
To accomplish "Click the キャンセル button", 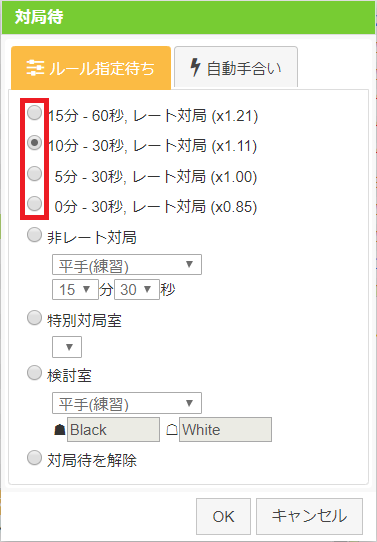I will point(309,516).
